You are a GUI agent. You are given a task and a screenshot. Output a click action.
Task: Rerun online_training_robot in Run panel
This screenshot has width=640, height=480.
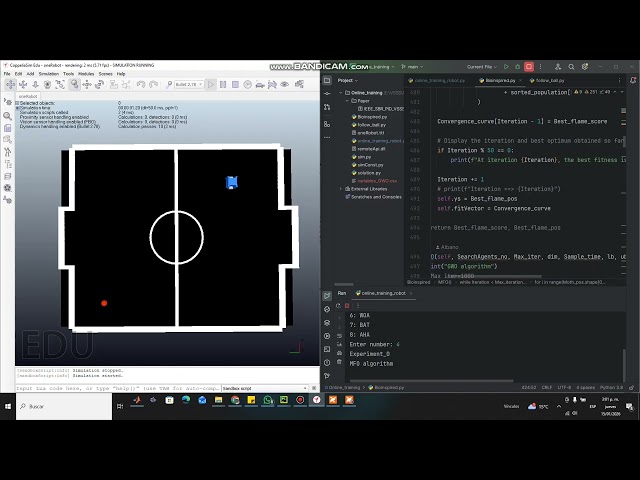[338, 306]
